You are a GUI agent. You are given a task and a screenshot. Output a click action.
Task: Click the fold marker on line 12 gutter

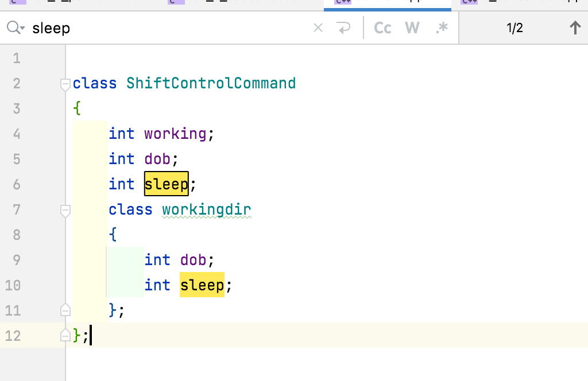[x=65, y=335]
